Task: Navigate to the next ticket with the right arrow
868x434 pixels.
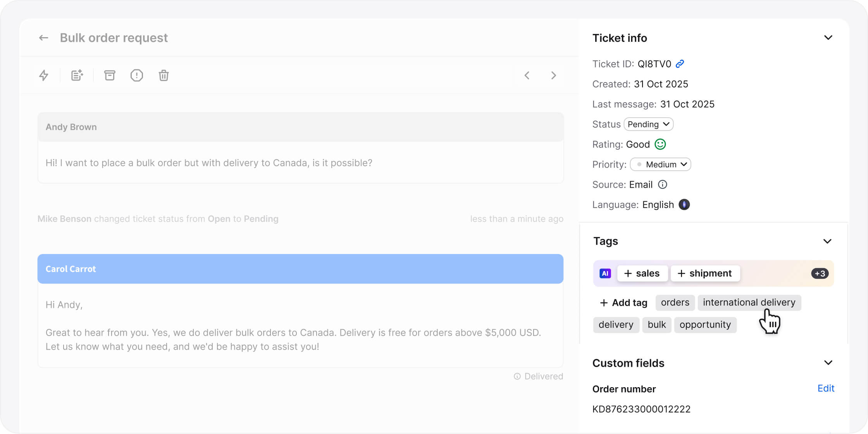Action: (553, 75)
